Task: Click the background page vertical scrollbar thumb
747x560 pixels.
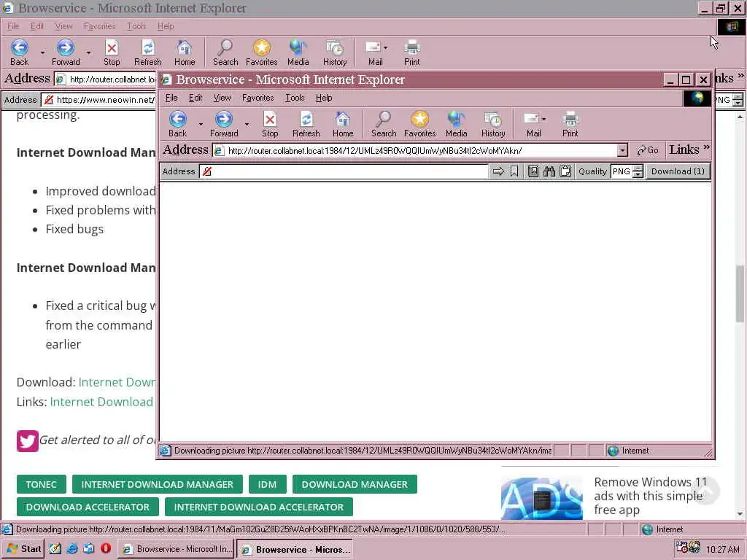Action: [x=740, y=293]
